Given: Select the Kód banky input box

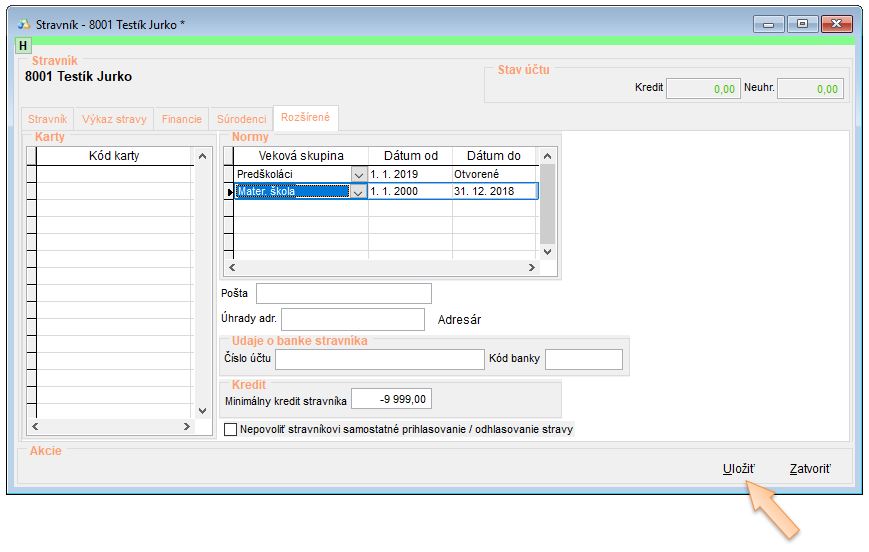Looking at the screenshot, I should (583, 359).
